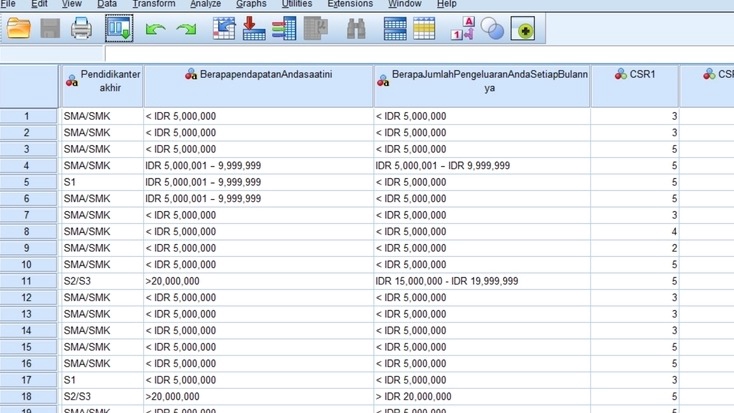This screenshot has width=734, height=413.
Task: Open the View menu
Action: [x=72, y=4]
